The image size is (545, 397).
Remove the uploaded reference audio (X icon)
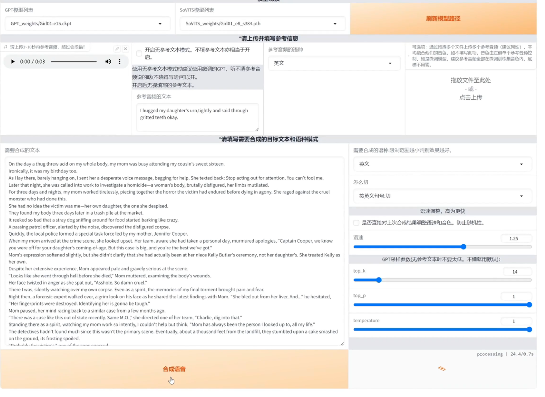(x=125, y=49)
